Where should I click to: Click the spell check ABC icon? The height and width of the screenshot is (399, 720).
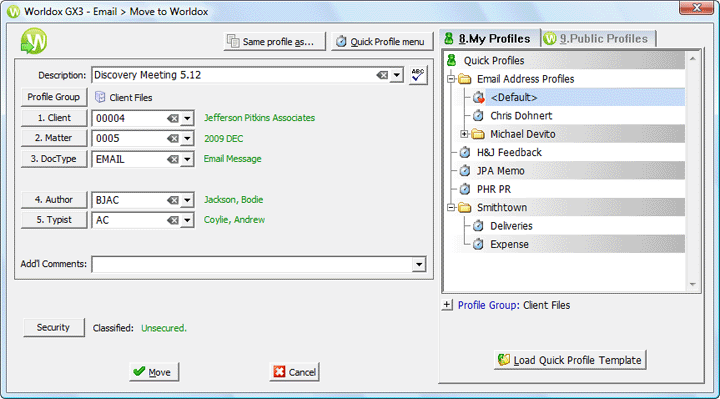[418, 75]
